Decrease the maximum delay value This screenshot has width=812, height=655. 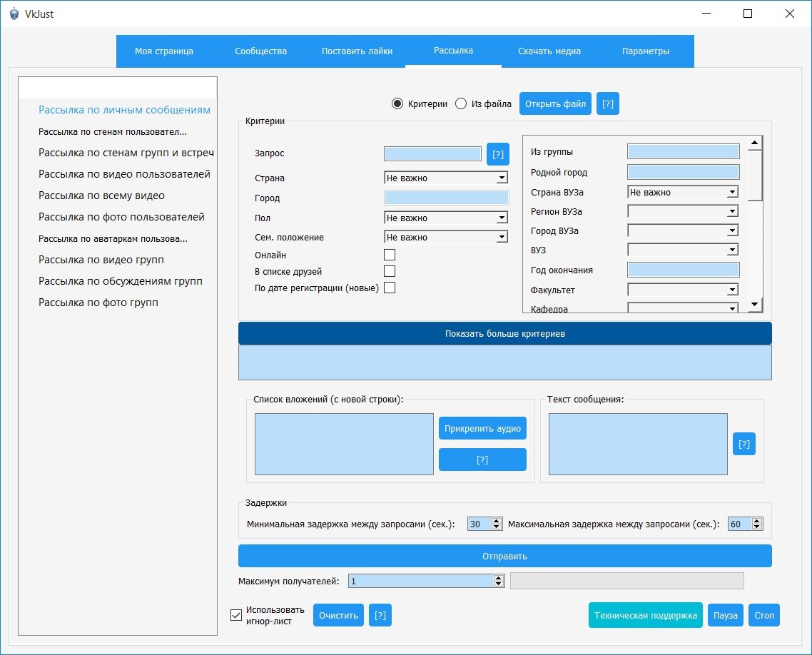[757, 527]
